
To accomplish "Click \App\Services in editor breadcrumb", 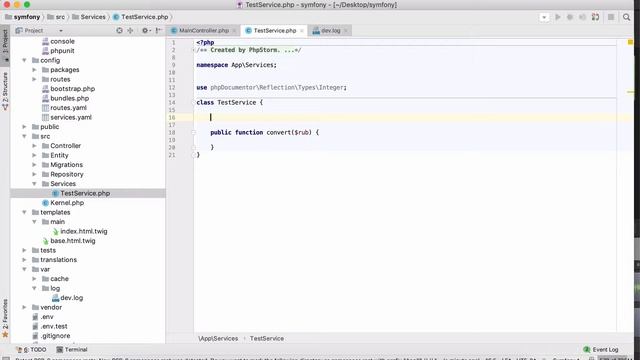I will click(x=218, y=339).
